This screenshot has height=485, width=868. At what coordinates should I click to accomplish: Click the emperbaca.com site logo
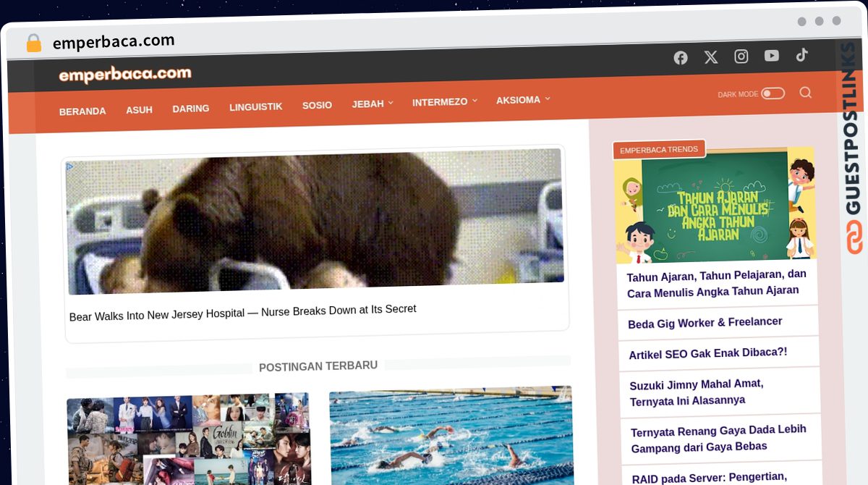pyautogui.click(x=125, y=74)
